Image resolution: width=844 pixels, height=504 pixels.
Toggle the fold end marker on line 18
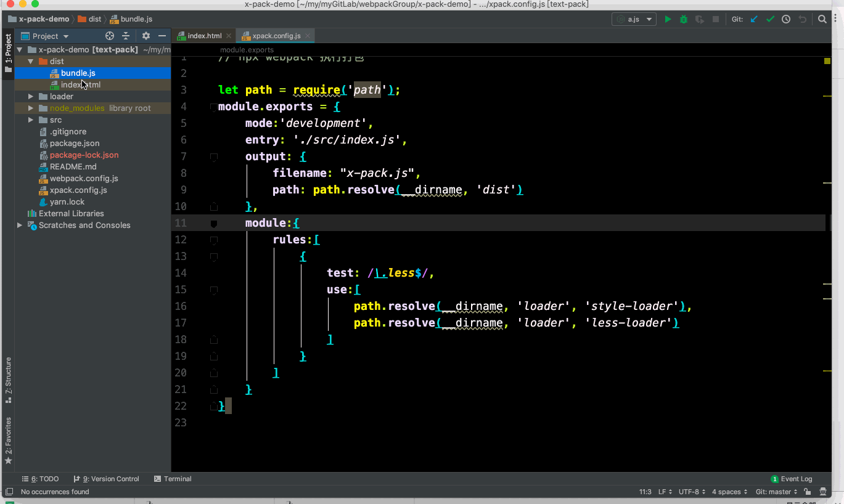click(x=214, y=339)
